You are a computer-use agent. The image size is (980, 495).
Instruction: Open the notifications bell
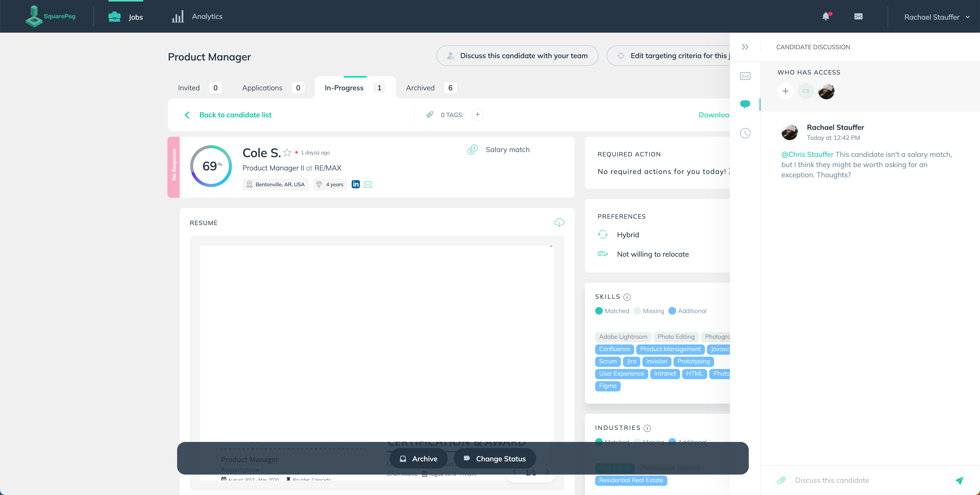pos(826,16)
